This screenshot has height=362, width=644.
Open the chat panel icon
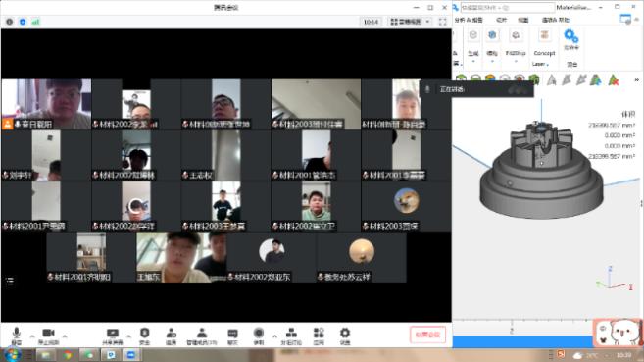[232, 336]
